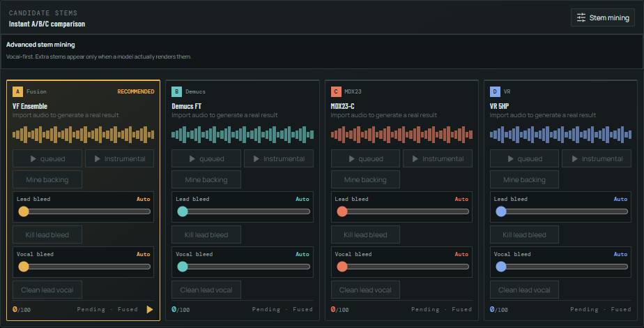The width and height of the screenshot is (644, 328).
Task: Click Clean lead vocal on VR 5HP
Action: tap(524, 290)
